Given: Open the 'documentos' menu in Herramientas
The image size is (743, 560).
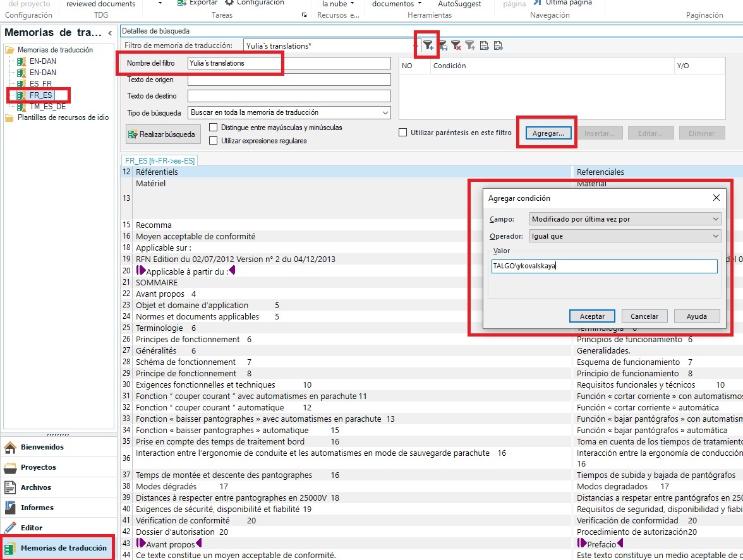Looking at the screenshot, I should [x=395, y=4].
